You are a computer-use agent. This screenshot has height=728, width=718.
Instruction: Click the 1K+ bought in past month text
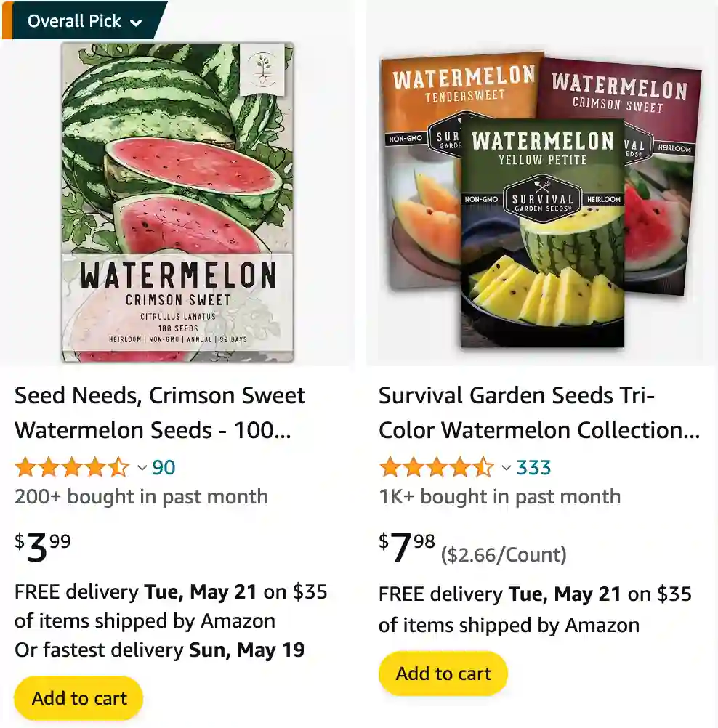[x=499, y=497]
